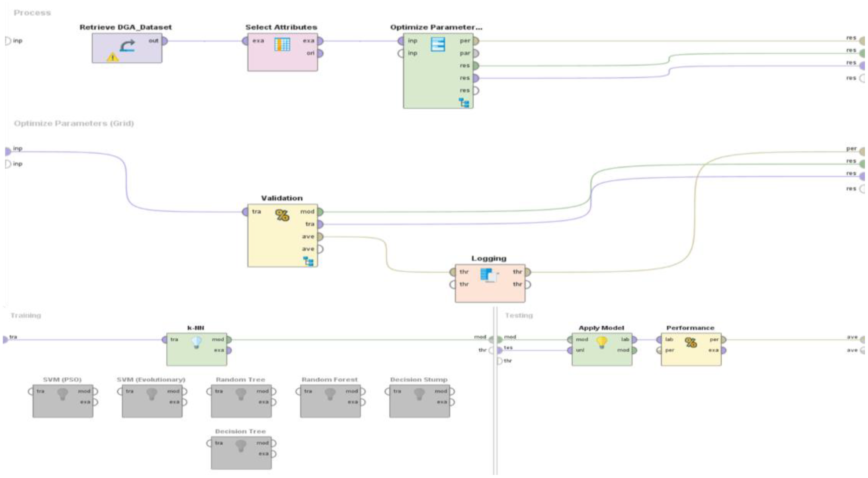Click the Optimize Parameters (Grid) panel title

click(74, 123)
